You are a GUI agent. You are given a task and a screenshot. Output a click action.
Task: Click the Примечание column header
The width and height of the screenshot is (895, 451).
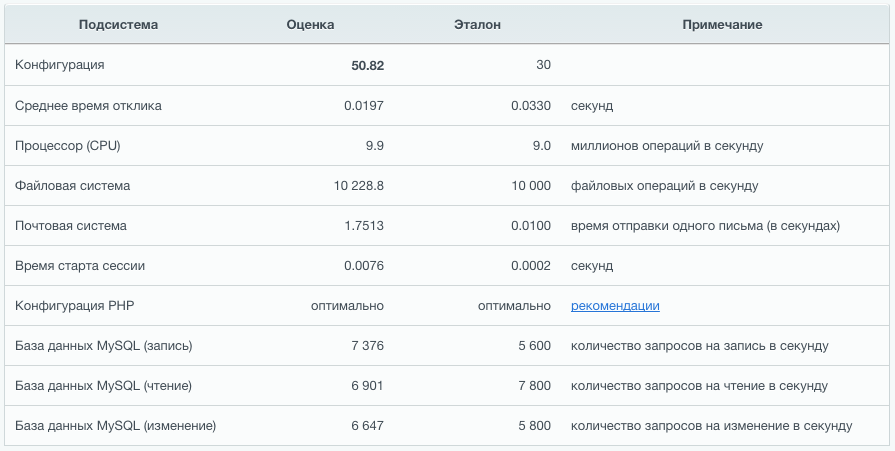722,24
